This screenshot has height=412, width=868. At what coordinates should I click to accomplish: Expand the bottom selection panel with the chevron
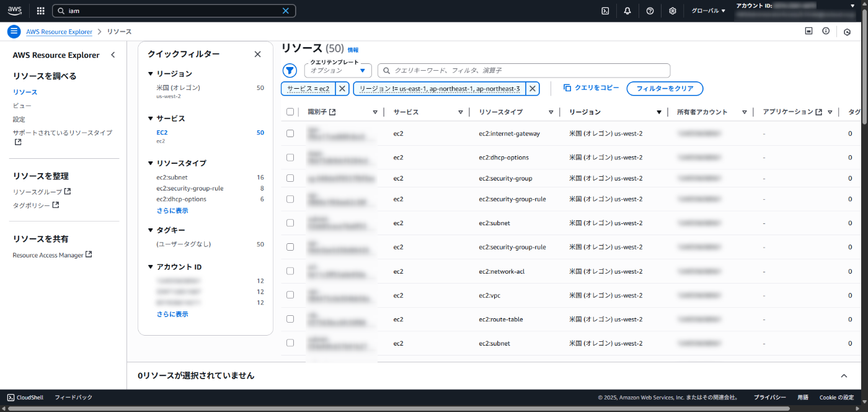(x=844, y=376)
